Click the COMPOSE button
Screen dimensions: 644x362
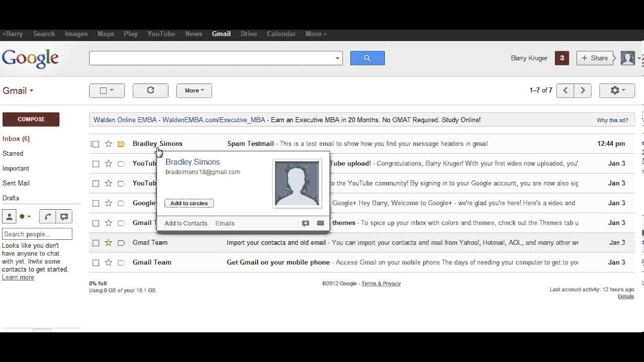point(31,119)
